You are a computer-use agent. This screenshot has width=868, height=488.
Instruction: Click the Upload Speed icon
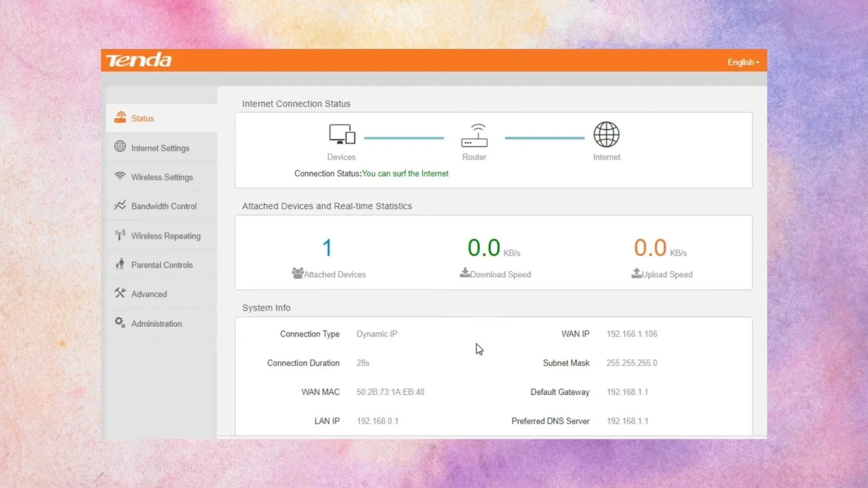coord(636,273)
